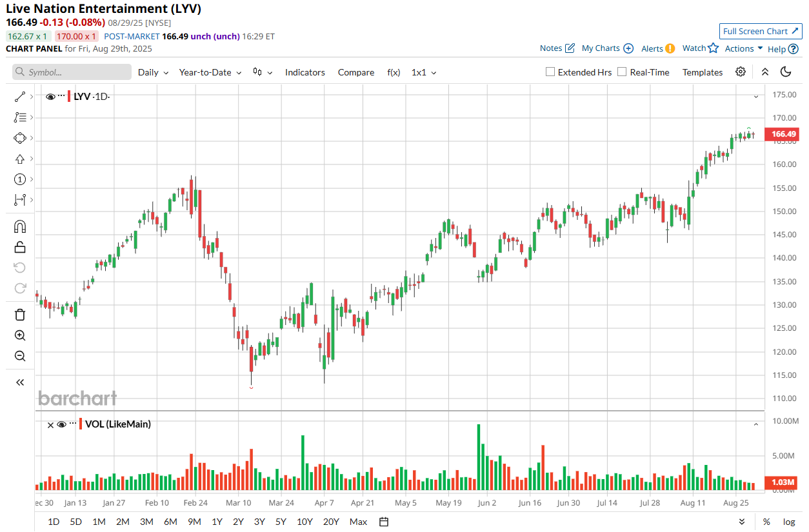Enable Extended Hrs checkbox
809x532 pixels.
(x=550, y=72)
